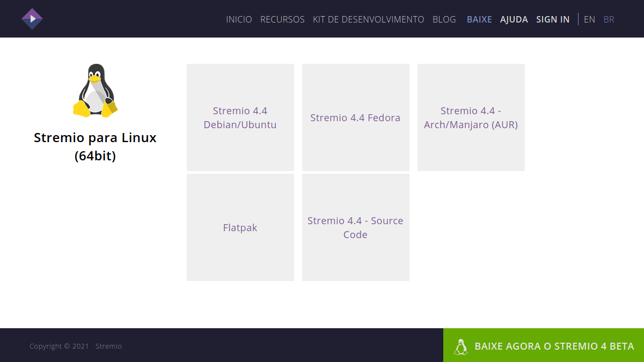
Task: Download Stremio 4.4 Fedora package
Action: coord(356,117)
